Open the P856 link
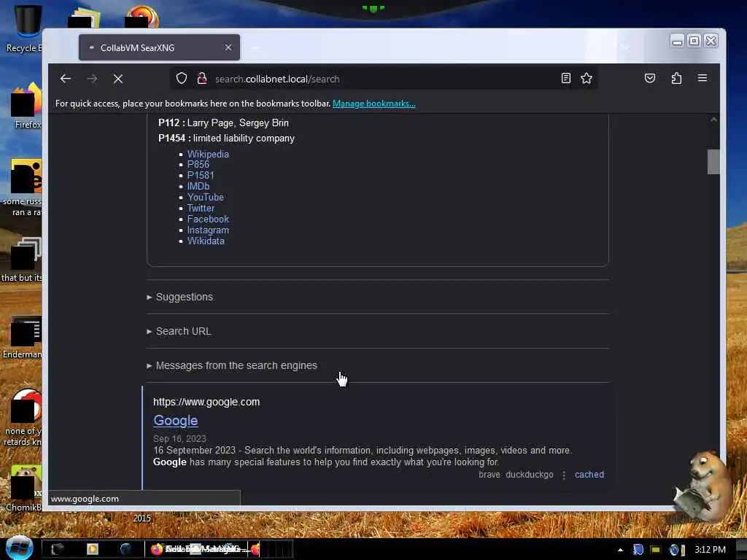The image size is (747, 560). [x=198, y=164]
